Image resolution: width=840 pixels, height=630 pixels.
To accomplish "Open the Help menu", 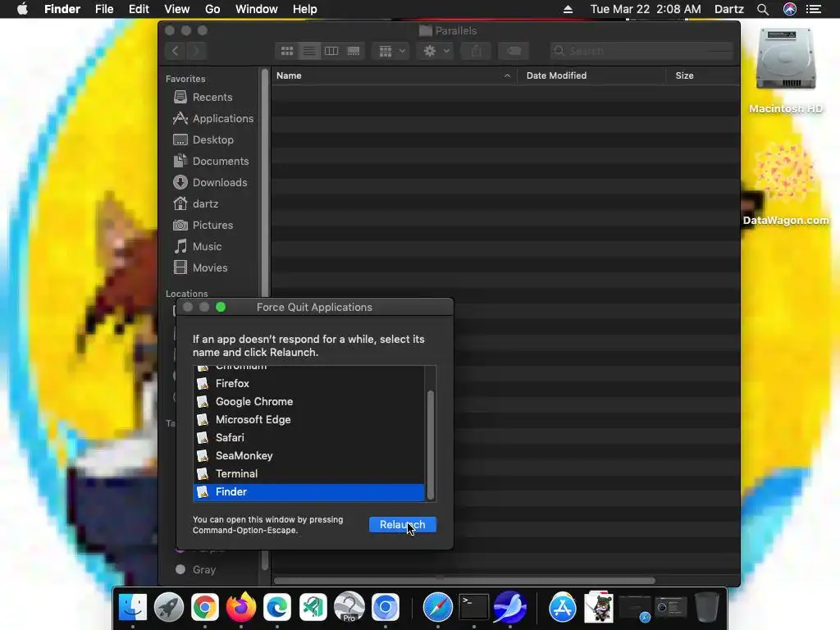I will coord(305,9).
